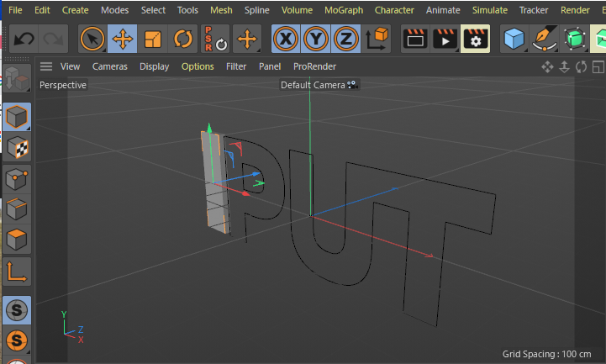The image size is (606, 364).
Task: Open the Simulate menu
Action: coord(489,10)
